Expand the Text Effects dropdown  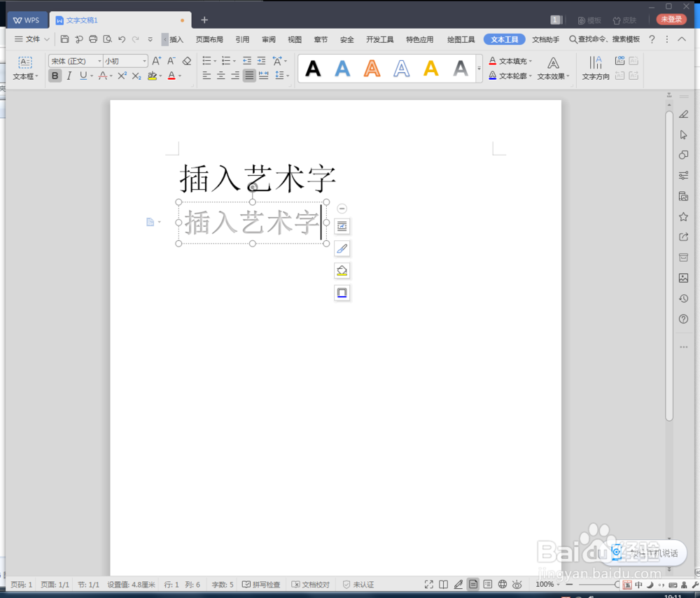pos(568,76)
